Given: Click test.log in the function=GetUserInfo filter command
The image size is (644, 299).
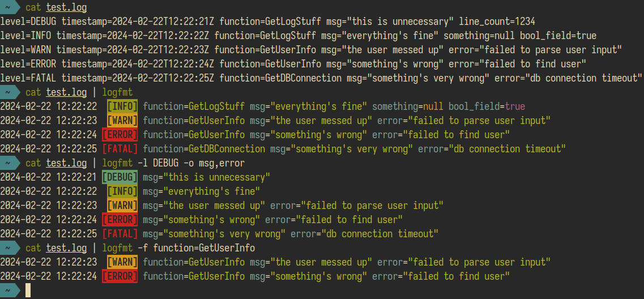Looking at the screenshot, I should [66, 248].
